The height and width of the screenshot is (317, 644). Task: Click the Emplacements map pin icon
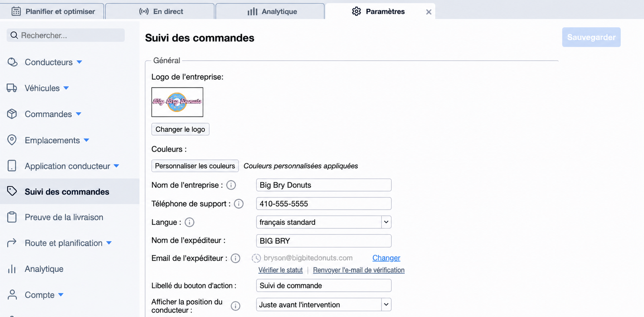click(12, 140)
